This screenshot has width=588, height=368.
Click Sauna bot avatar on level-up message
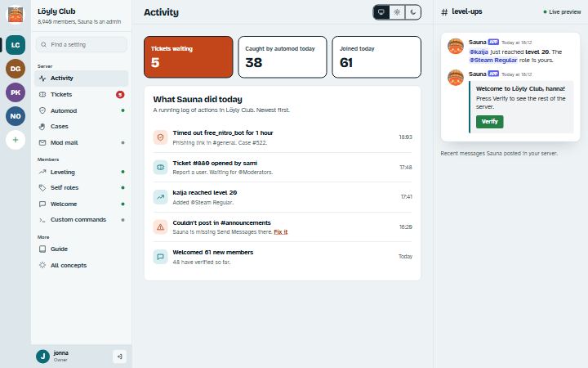click(456, 46)
